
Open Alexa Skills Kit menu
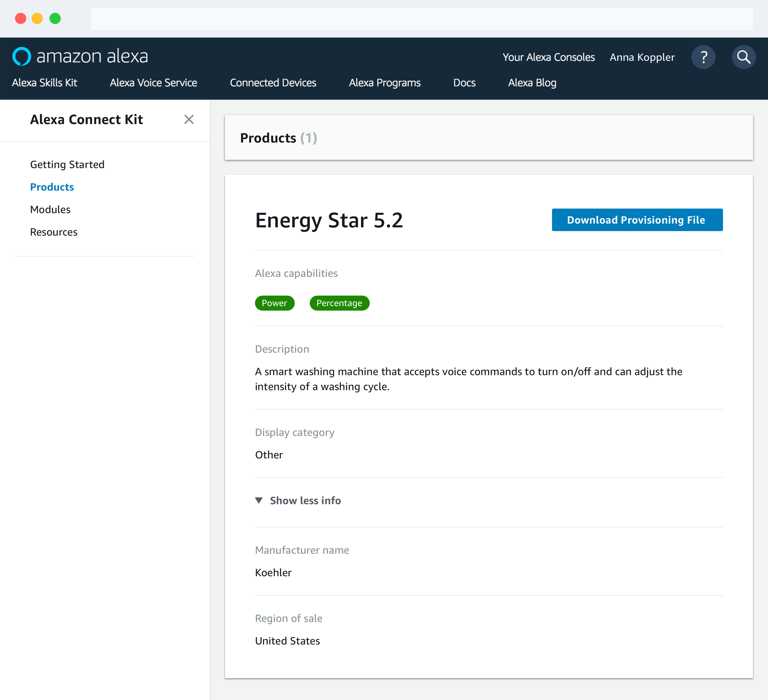45,83
